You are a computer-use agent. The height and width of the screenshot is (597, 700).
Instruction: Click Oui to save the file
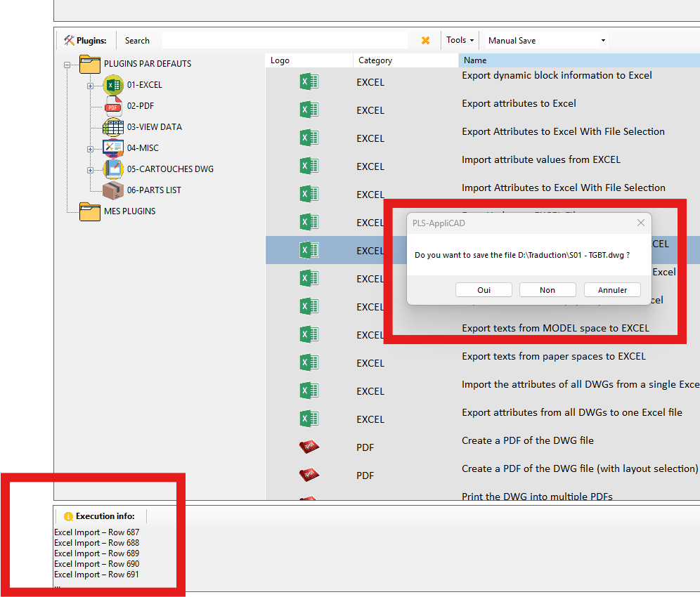[484, 290]
